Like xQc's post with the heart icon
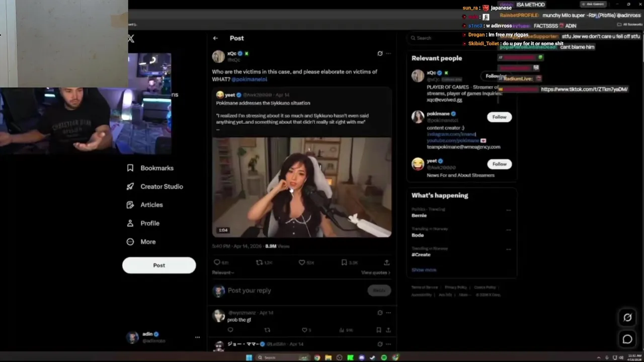Screen dimensions: 644x362 pyautogui.click(x=302, y=262)
